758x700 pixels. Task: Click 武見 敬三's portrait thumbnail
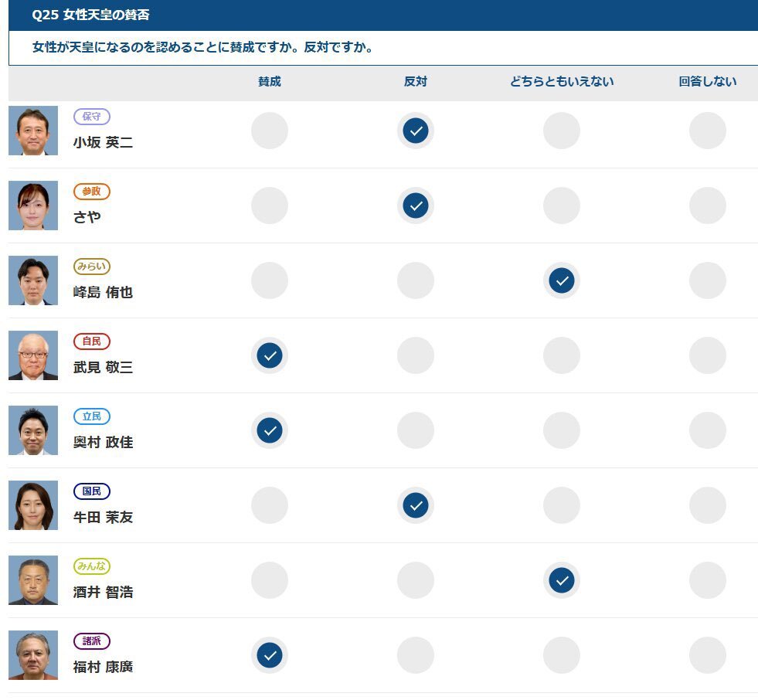(x=33, y=355)
